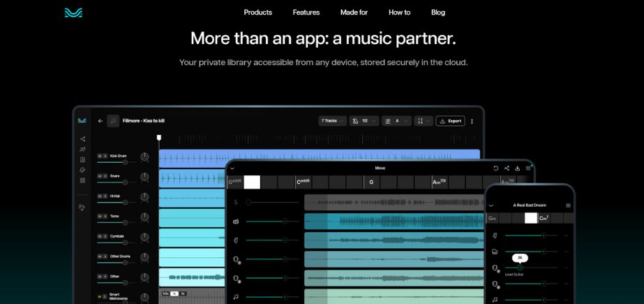Screen dimensions: 644x304
Task: Click the Cm7 chord cell on the phone
Action: coord(544,218)
